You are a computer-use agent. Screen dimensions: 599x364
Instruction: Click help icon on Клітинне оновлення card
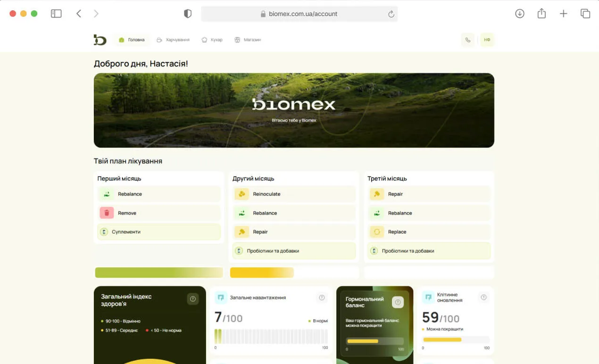(x=483, y=298)
